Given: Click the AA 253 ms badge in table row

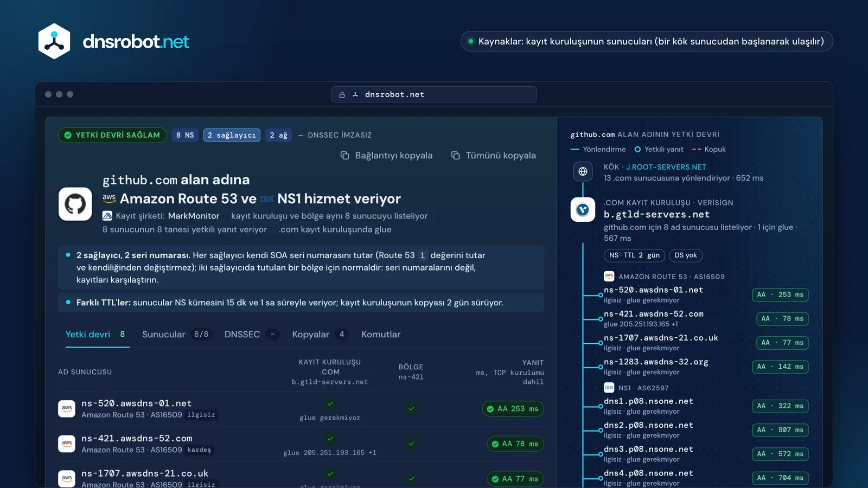Looking at the screenshot, I should tap(513, 409).
